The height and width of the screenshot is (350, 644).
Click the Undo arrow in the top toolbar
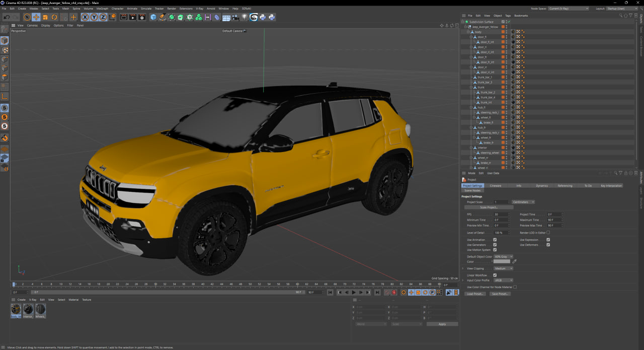coord(7,17)
